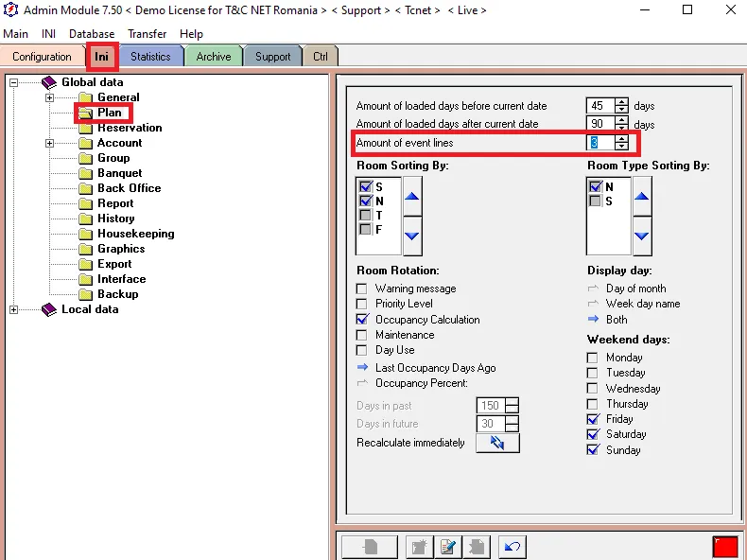Select Day of month display option
The height and width of the screenshot is (560, 747).
pos(593,289)
